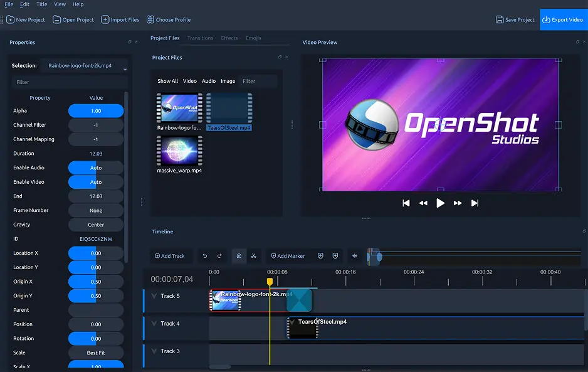Click the Export Video button
This screenshot has width=588, height=372.
tap(564, 19)
